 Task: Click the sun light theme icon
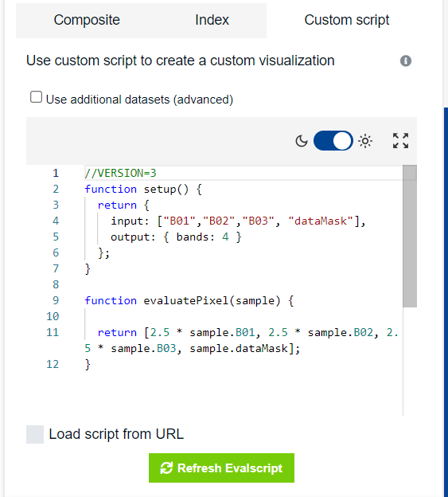pos(365,141)
